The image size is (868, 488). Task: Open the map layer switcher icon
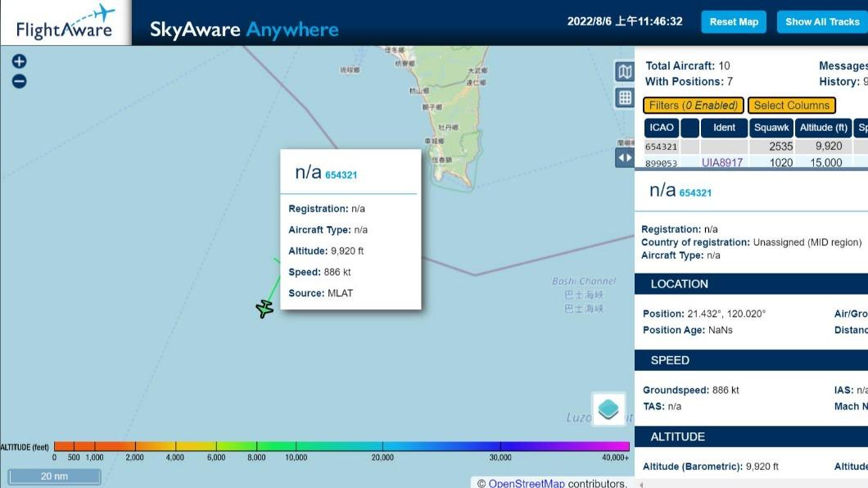click(x=608, y=409)
